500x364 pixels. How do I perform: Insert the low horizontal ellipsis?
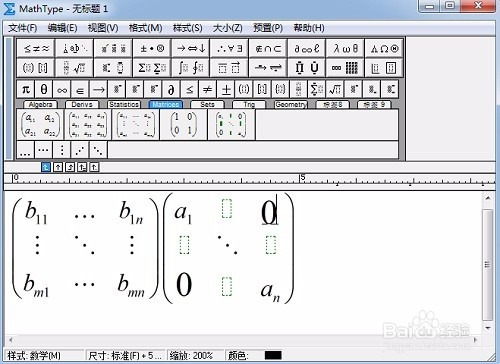tap(25, 150)
